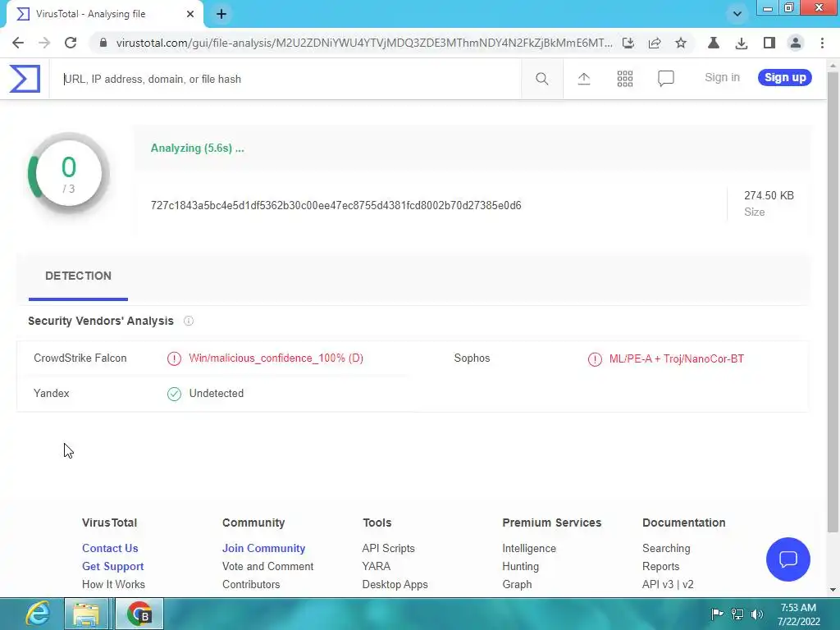Screen dimensions: 840x630
Task: Click the Contact Us footer link
Action: (x=110, y=549)
